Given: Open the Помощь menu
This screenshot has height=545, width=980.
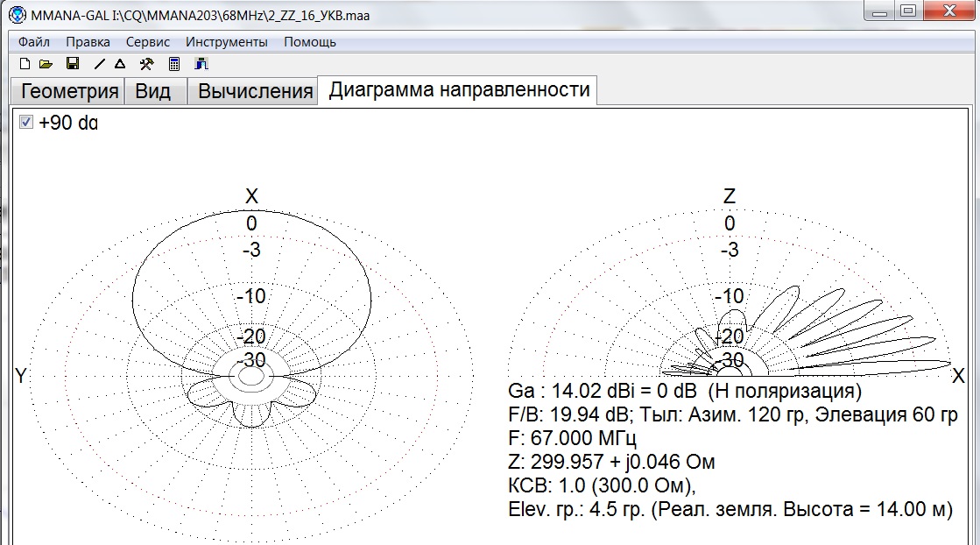Looking at the screenshot, I should [x=310, y=42].
